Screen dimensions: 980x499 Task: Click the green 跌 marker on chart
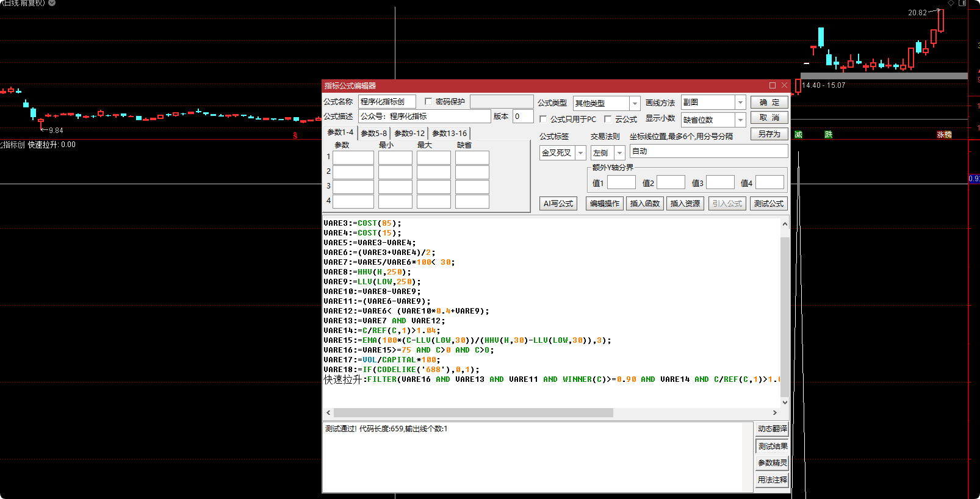(828, 134)
